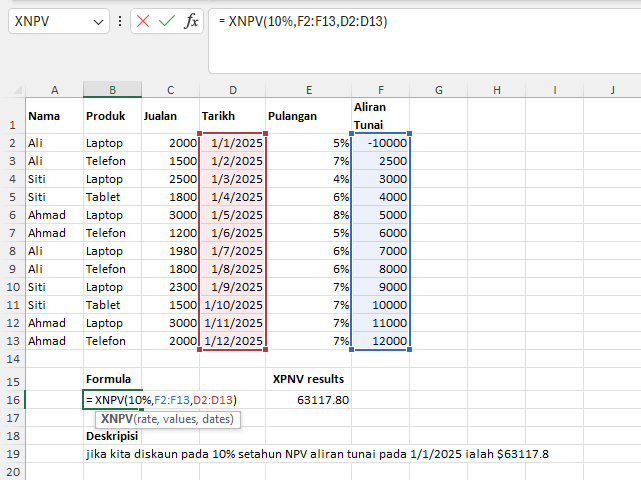Open Insert Function dialog via fx icon
The height and width of the screenshot is (480, 641).
tap(191, 21)
